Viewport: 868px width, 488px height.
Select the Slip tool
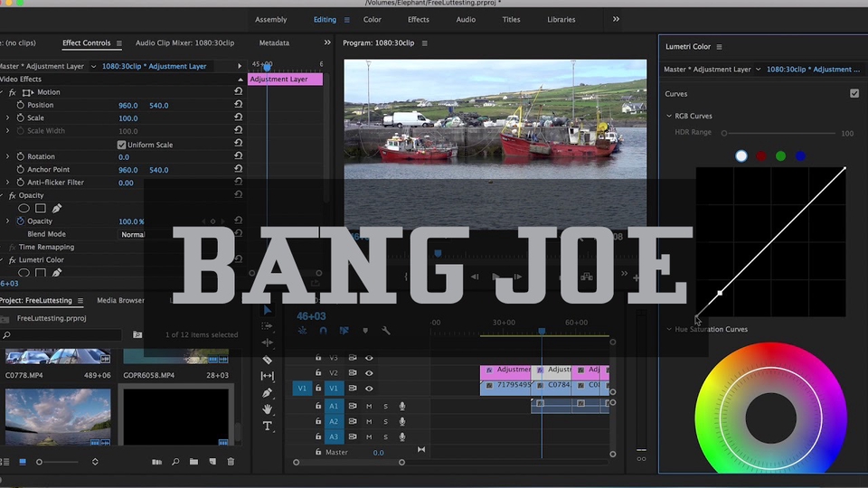(x=268, y=376)
